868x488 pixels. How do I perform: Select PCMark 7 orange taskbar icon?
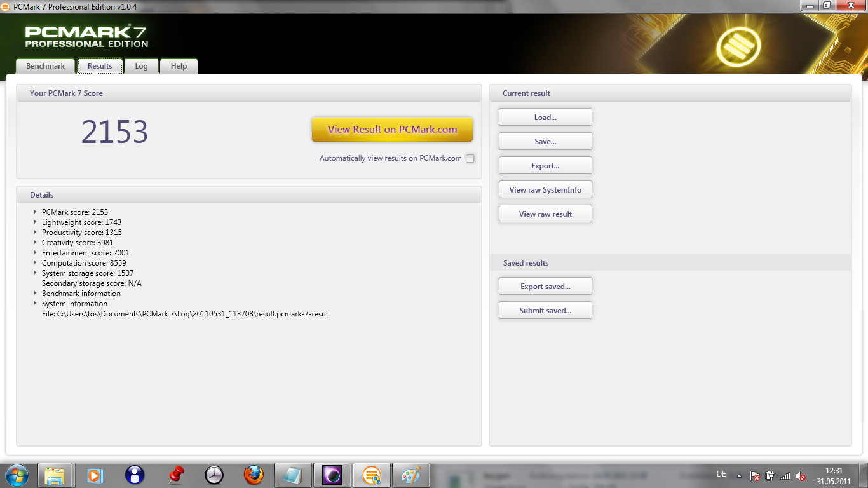(372, 475)
